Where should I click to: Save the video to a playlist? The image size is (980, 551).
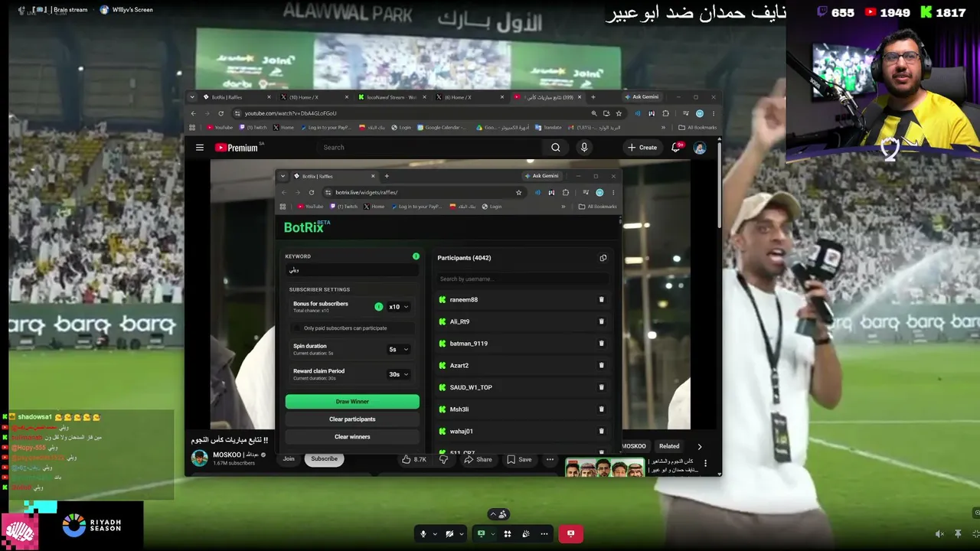(x=519, y=459)
